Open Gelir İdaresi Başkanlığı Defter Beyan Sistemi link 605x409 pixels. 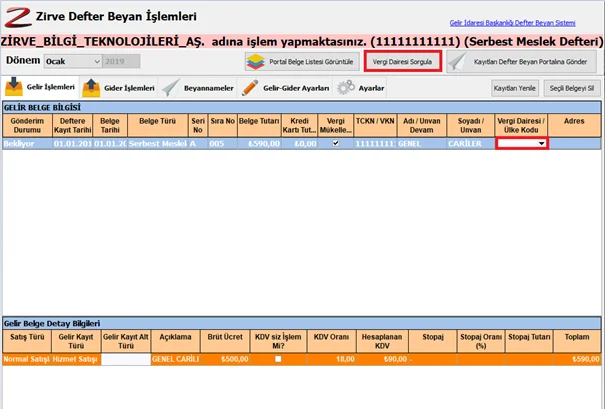coord(512,23)
